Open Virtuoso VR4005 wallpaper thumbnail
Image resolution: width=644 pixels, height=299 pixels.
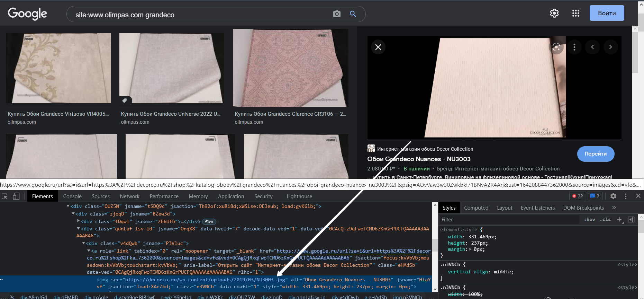tap(58, 68)
